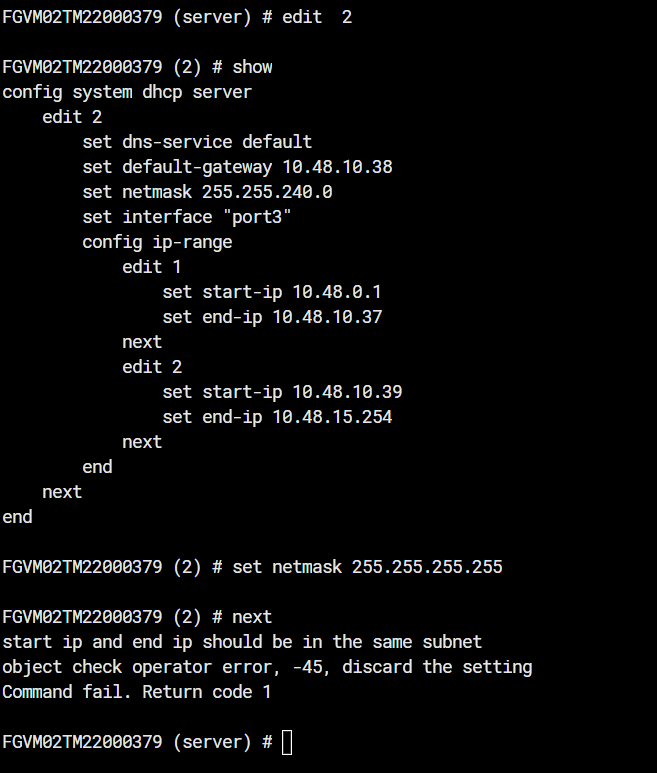Click the "config ip-range" line

point(157,242)
